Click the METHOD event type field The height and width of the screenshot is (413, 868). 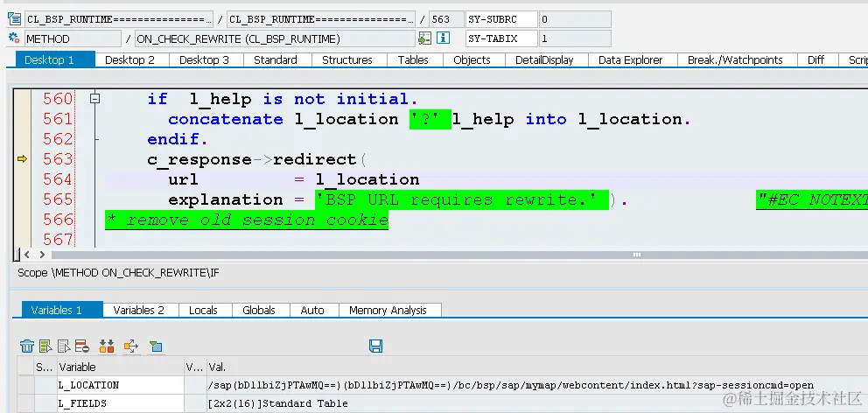pos(73,38)
